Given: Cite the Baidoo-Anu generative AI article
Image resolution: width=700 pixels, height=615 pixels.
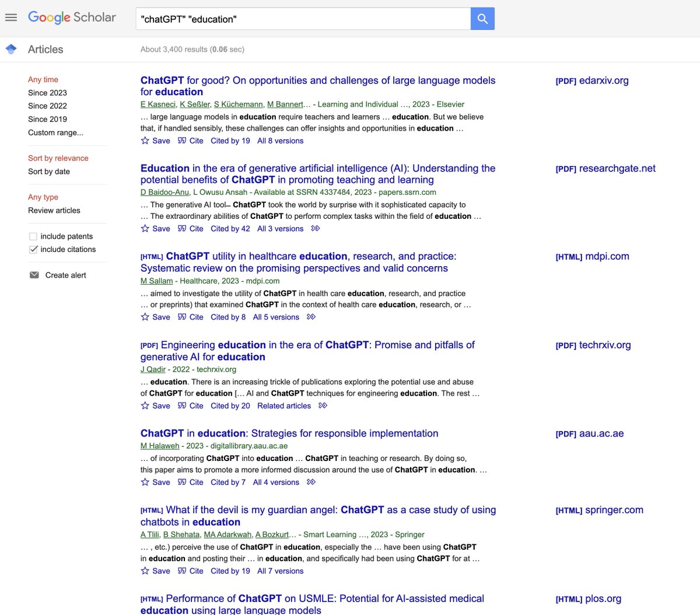Looking at the screenshot, I should 191,229.
